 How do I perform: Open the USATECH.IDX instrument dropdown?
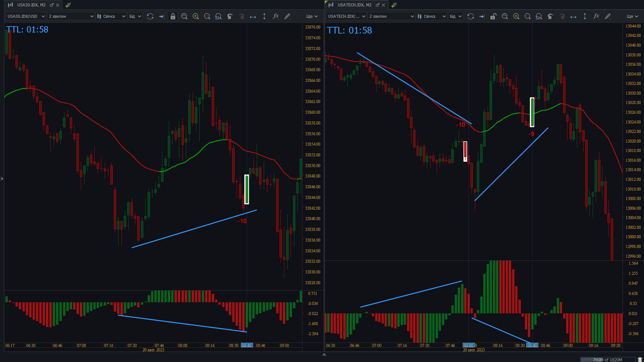click(346, 16)
